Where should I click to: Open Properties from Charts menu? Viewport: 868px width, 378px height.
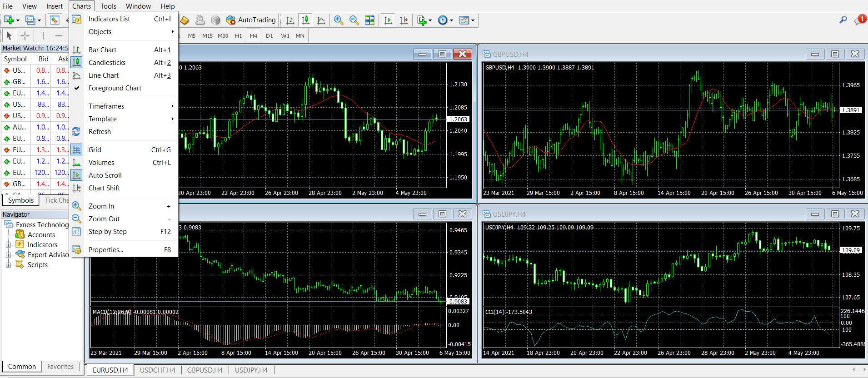105,250
